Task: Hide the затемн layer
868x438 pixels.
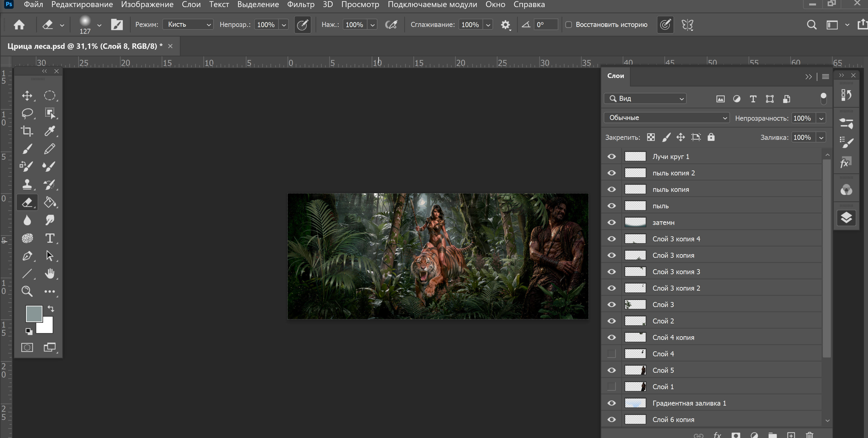Action: click(611, 223)
